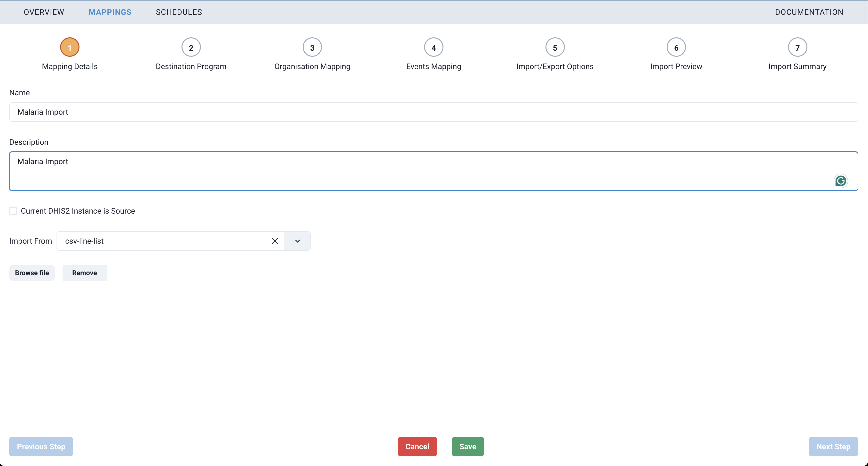Click the Remove file button
The width and height of the screenshot is (868, 466).
pyautogui.click(x=85, y=273)
